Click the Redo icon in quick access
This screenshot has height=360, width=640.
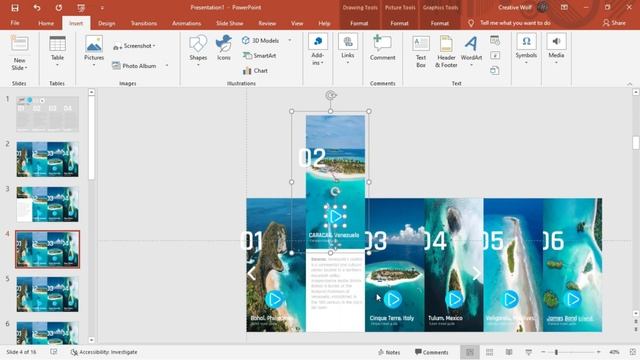click(59, 8)
